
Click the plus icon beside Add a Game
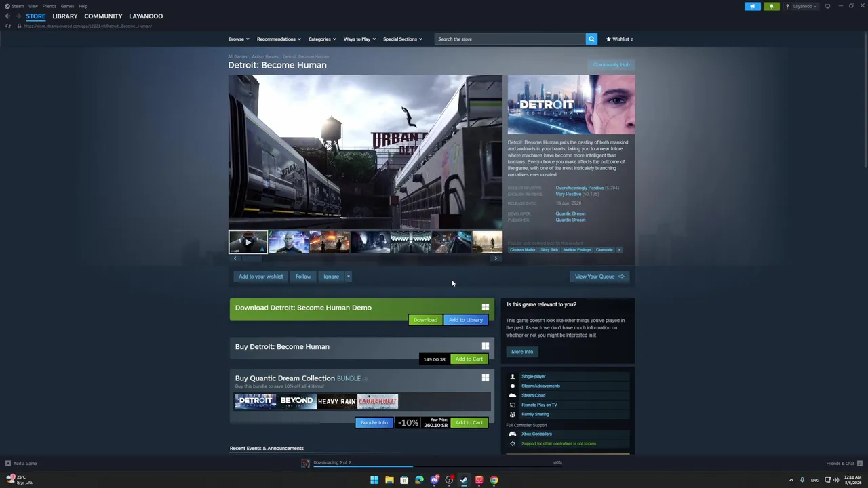tap(8, 464)
